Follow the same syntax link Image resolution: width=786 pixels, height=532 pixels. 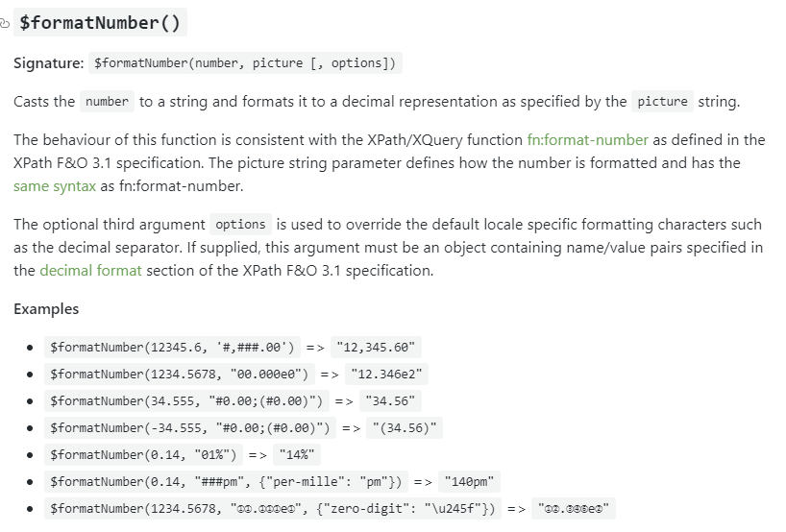click(55, 186)
